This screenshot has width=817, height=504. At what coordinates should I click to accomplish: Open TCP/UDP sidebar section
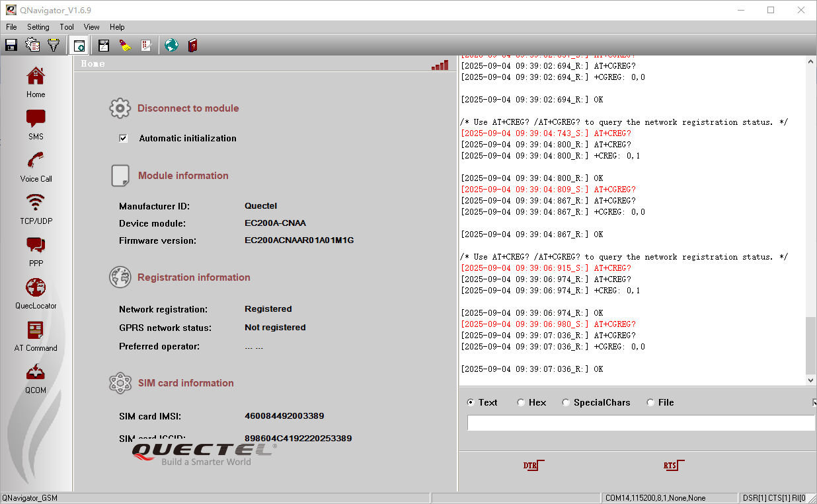pyautogui.click(x=36, y=209)
